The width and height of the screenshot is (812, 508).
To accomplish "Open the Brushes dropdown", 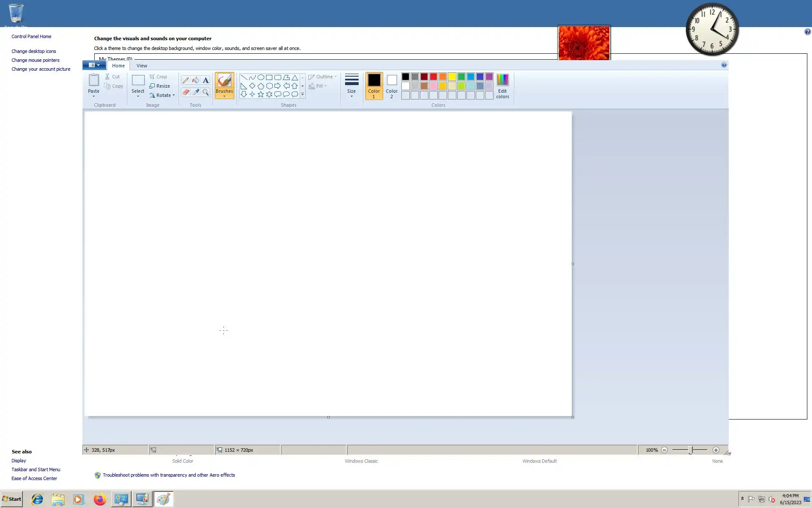I will (x=224, y=96).
